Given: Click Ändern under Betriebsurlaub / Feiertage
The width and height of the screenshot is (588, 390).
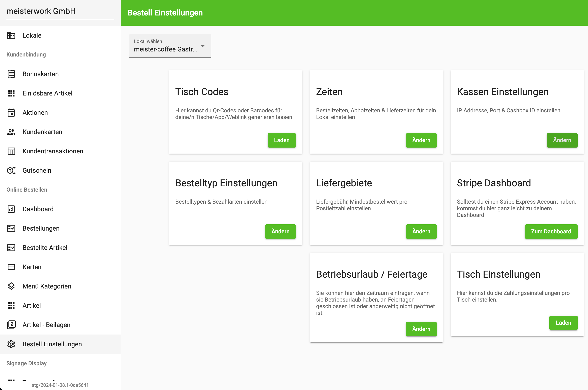Looking at the screenshot, I should click(x=421, y=329).
